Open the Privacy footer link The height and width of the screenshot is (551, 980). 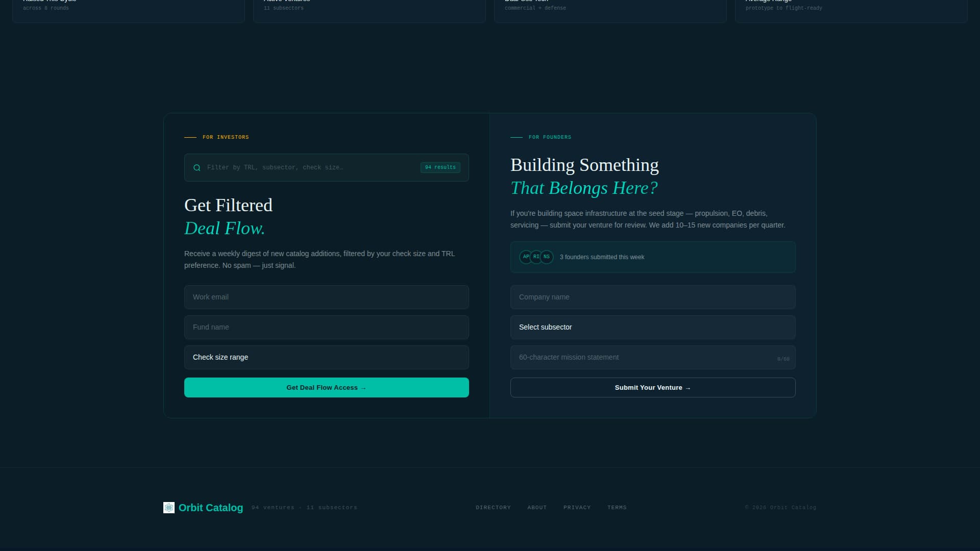[x=577, y=508]
